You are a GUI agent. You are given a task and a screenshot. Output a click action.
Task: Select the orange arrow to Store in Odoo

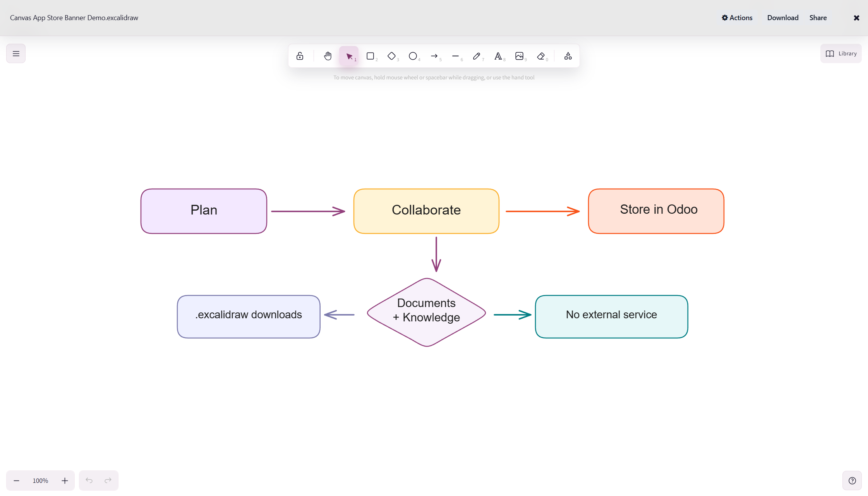pos(542,211)
